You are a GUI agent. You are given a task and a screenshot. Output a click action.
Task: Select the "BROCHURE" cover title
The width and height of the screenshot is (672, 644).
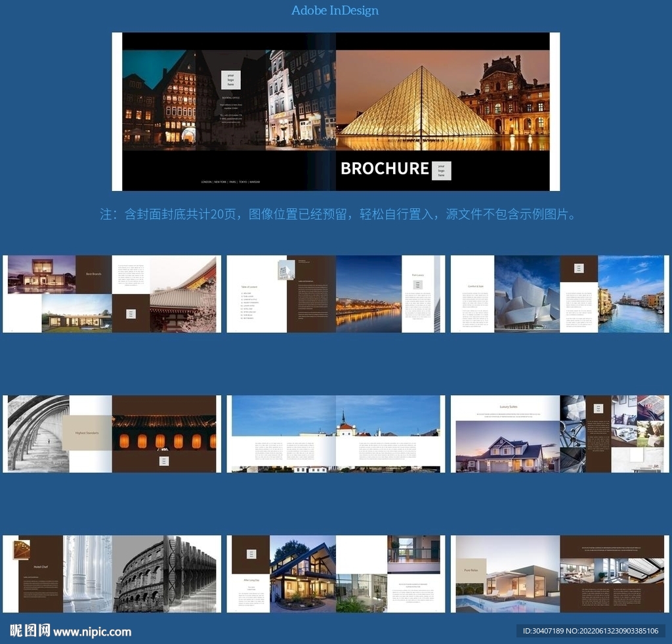coord(385,169)
